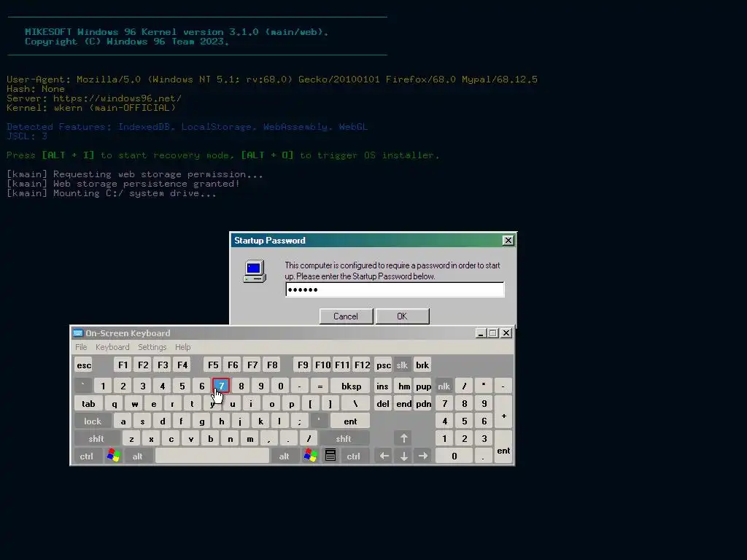The height and width of the screenshot is (560, 747).
Task: Click the numpad asterisk key
Action: [x=484, y=386]
